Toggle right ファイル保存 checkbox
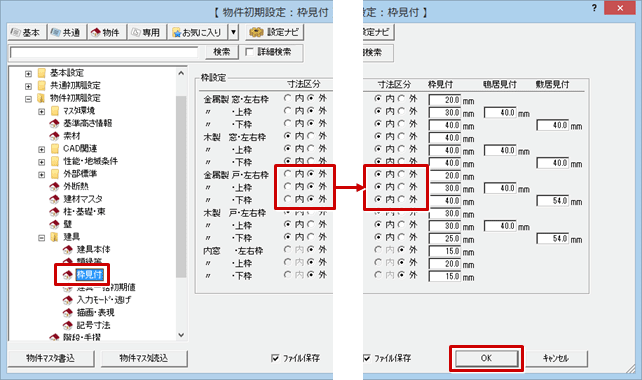 pos(366,358)
